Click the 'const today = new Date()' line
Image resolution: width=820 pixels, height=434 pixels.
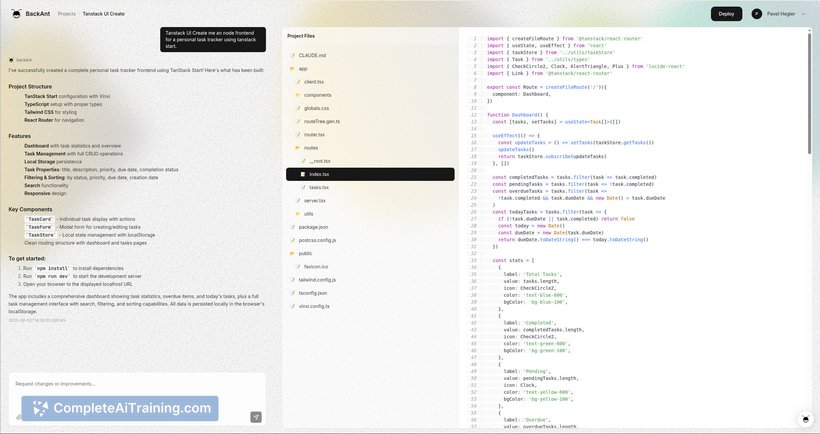(x=531, y=226)
